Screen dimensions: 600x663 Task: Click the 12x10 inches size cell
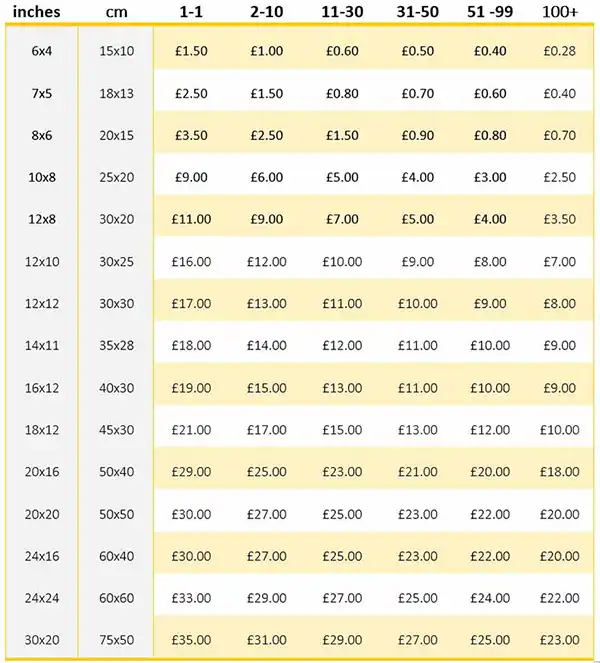42,261
